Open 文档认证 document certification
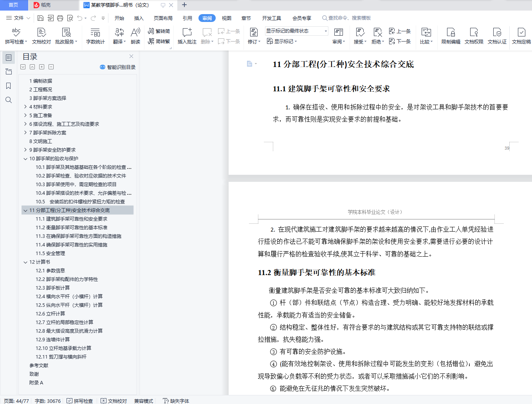The width and height of the screenshot is (532, 404). click(x=497, y=36)
